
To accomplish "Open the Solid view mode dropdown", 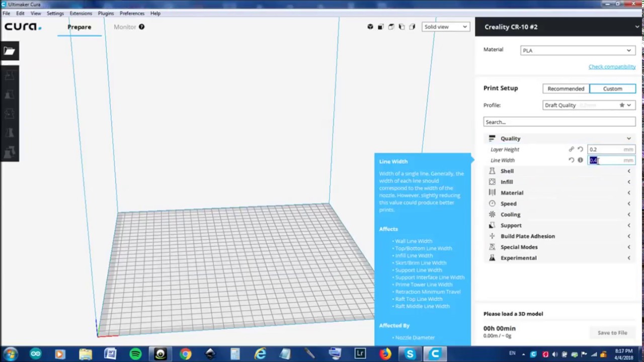I will point(446,27).
